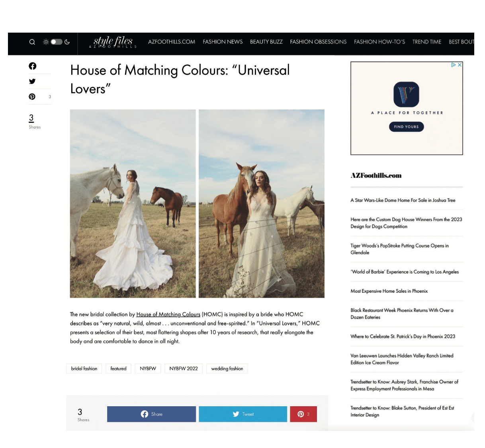Viewport: 485px width, 448px height.
Task: Click the sun light-mode icon
Action: tap(46, 42)
